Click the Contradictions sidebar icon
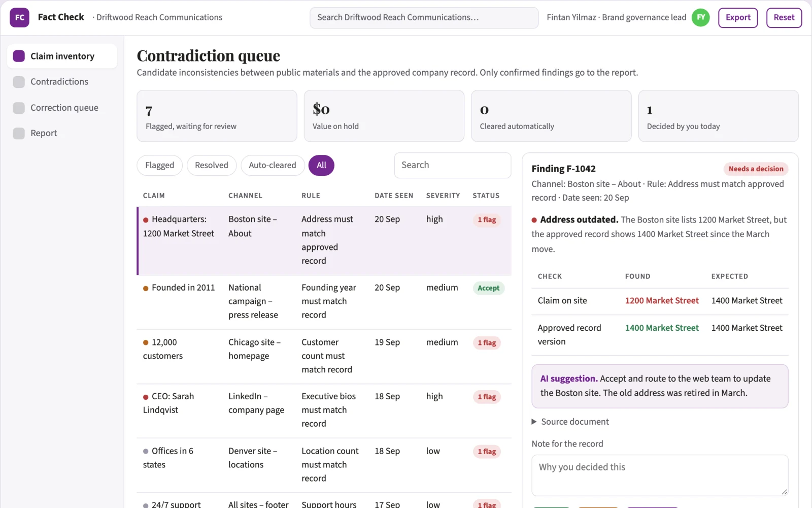This screenshot has width=812, height=508. 19,82
